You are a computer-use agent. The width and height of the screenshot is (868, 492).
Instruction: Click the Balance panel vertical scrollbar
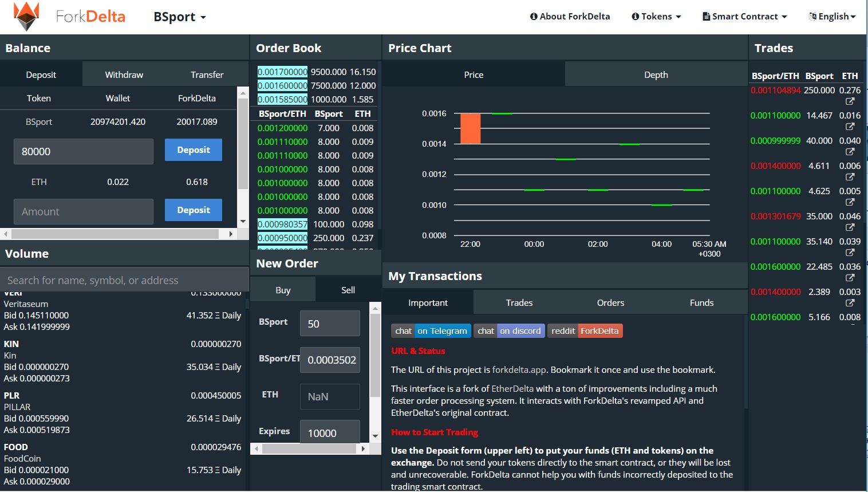click(243, 143)
